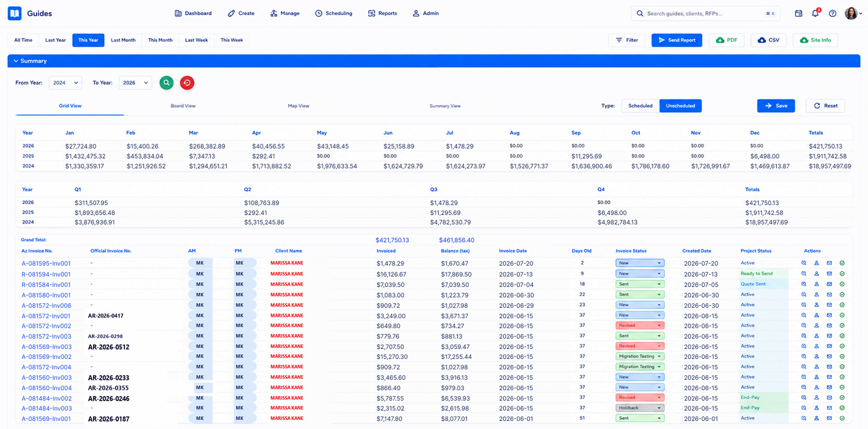Select Unscheduled type toggle

click(x=680, y=106)
